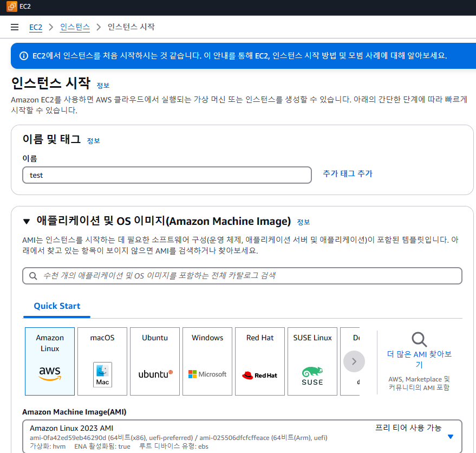476x453 pixels.
Task: Click the ubuntu logo
Action: (x=155, y=374)
